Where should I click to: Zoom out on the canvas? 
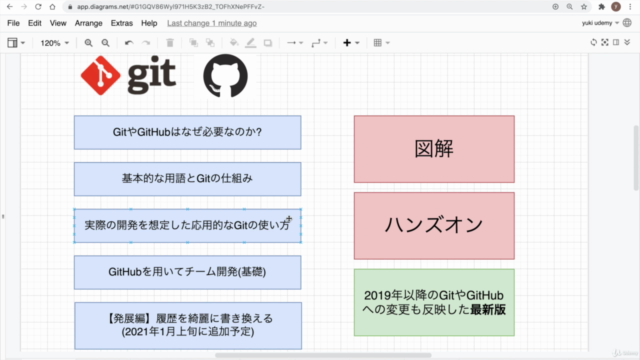[x=105, y=43]
